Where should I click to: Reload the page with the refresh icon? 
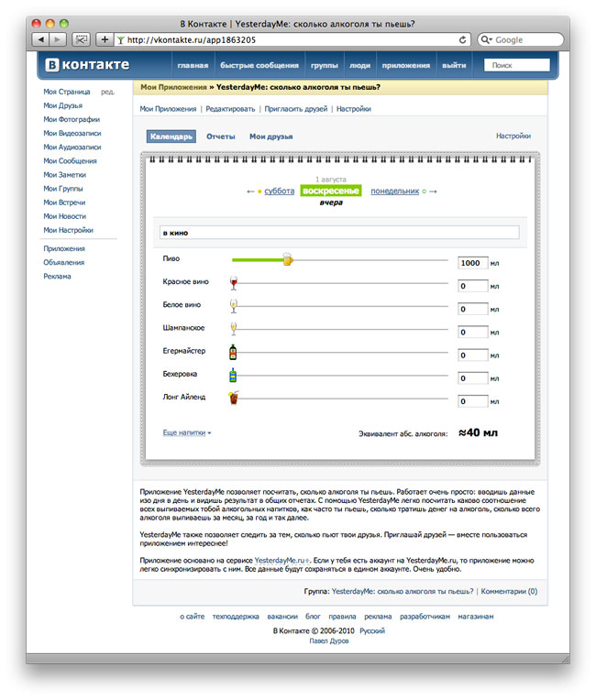[x=462, y=39]
